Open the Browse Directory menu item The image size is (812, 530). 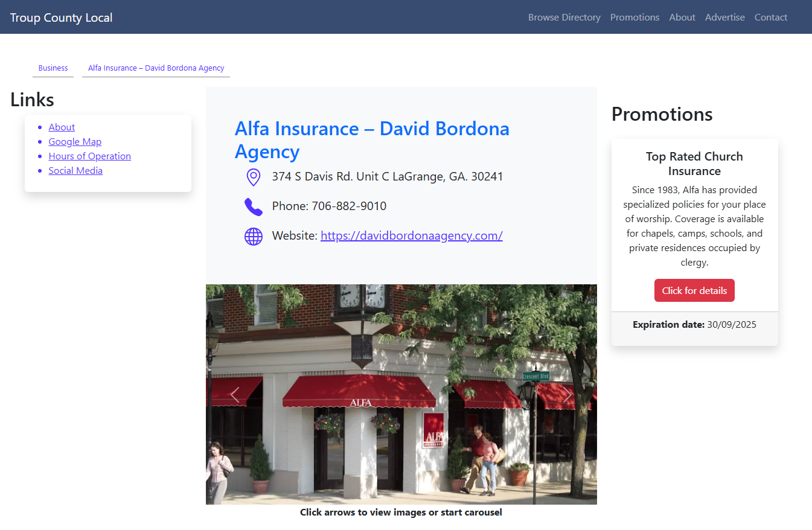[564, 18]
